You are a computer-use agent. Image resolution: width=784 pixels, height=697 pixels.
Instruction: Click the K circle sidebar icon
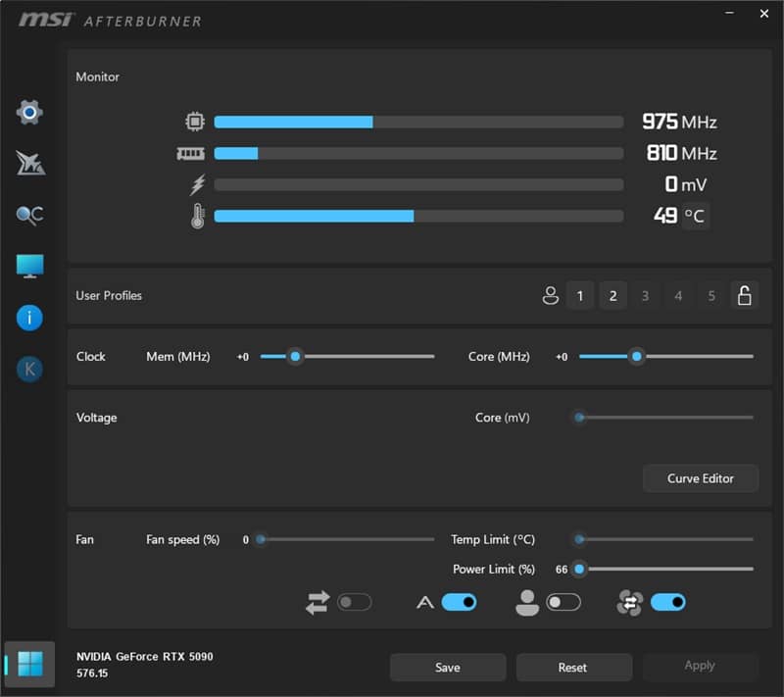(x=29, y=370)
